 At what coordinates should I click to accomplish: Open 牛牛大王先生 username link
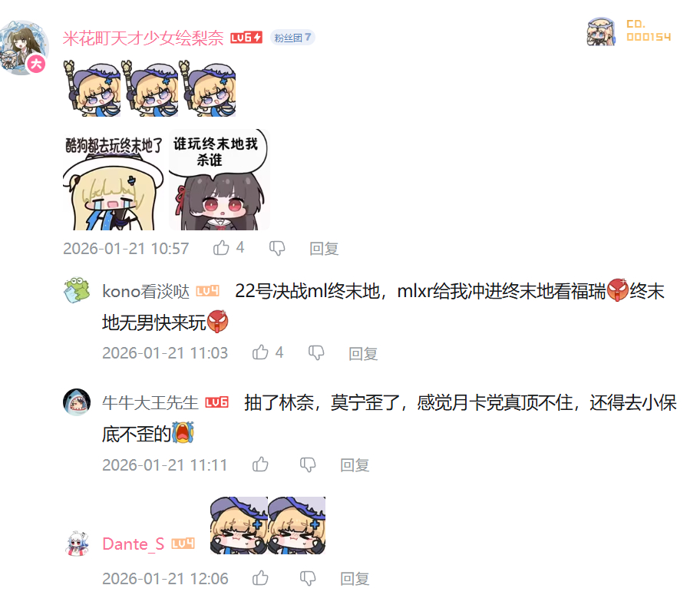[x=150, y=402]
